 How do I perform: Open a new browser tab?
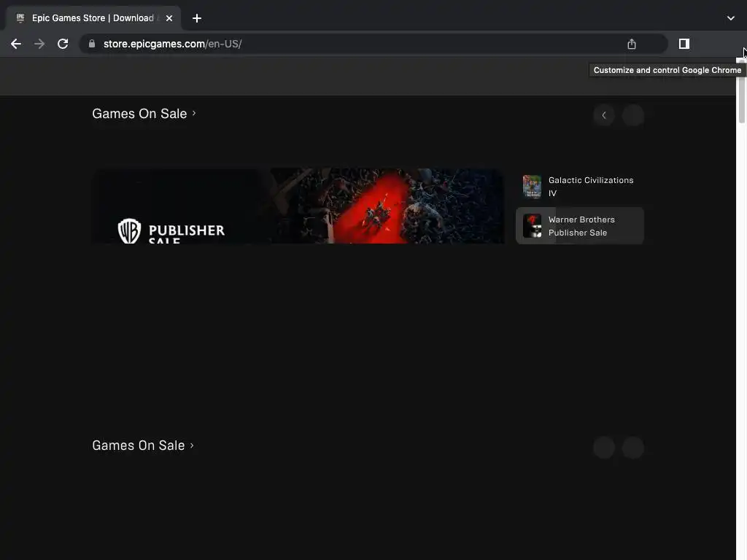pyautogui.click(x=197, y=18)
